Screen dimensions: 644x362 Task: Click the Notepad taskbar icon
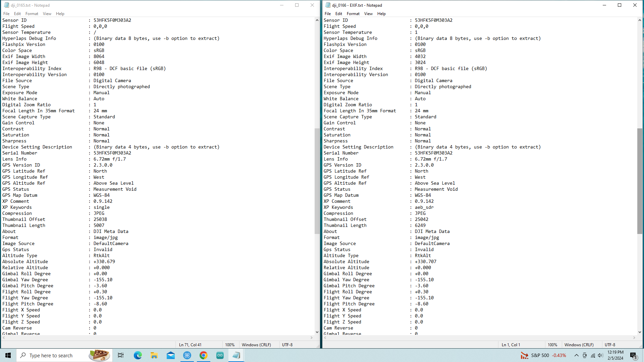236,355
